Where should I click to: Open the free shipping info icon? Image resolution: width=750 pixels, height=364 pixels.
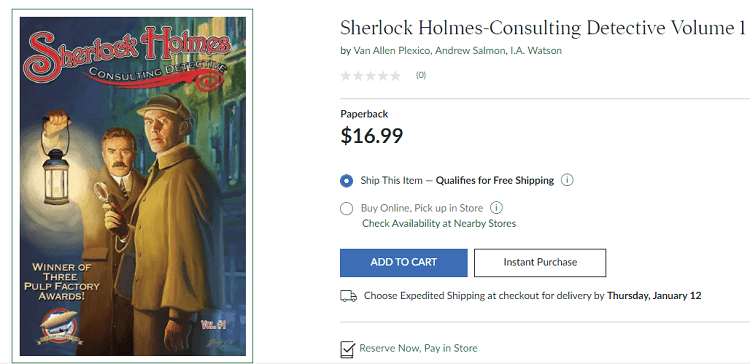pos(567,180)
